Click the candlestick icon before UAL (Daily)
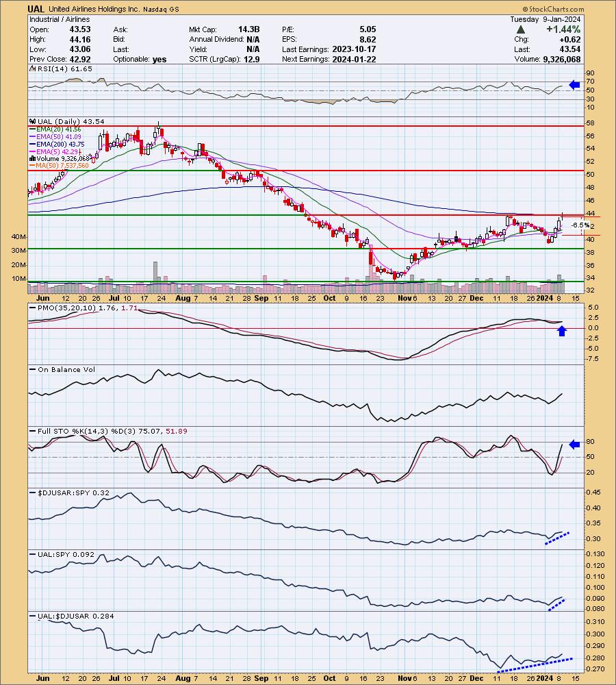616x685 pixels. (32, 121)
